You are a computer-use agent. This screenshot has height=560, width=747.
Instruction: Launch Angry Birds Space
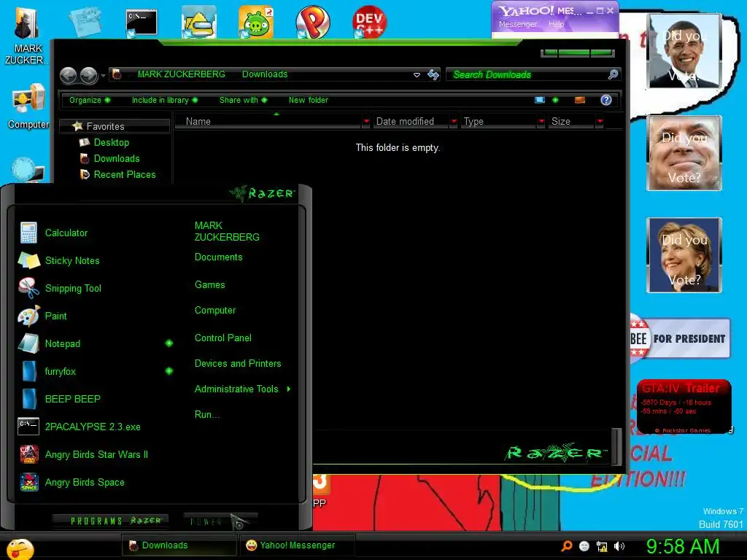point(85,482)
